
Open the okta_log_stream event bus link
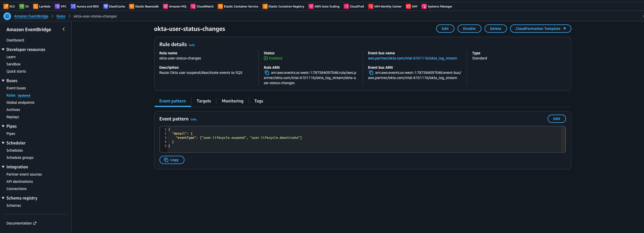(x=412, y=58)
